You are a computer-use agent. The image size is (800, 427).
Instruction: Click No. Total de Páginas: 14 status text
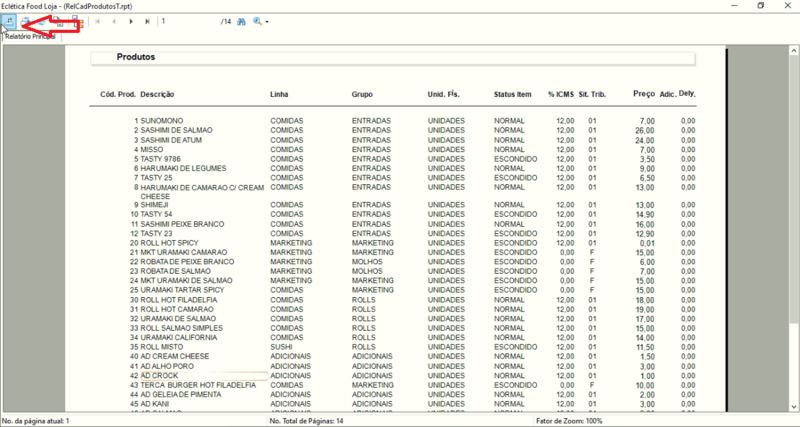pos(306,421)
